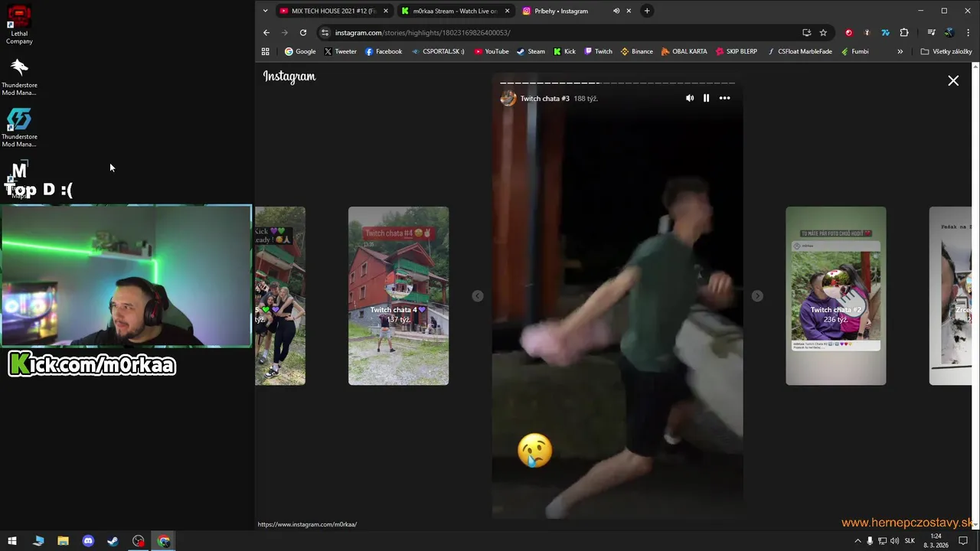
Task: Mute the Instagram tab via speaker icon
Action: coord(616,11)
